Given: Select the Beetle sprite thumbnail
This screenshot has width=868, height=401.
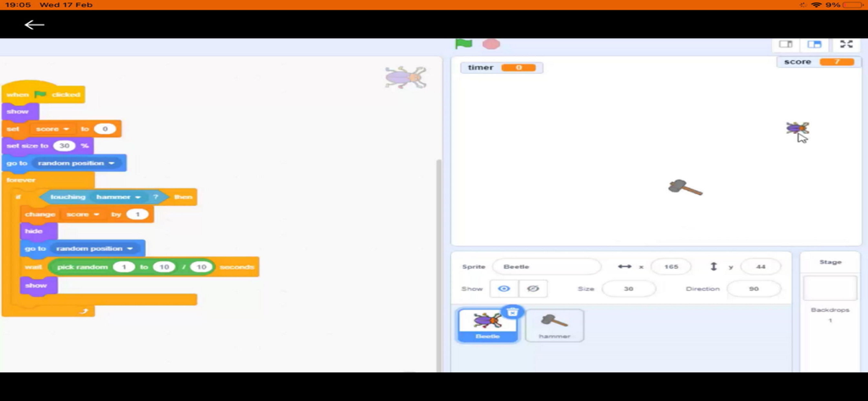Looking at the screenshot, I should click(x=487, y=325).
